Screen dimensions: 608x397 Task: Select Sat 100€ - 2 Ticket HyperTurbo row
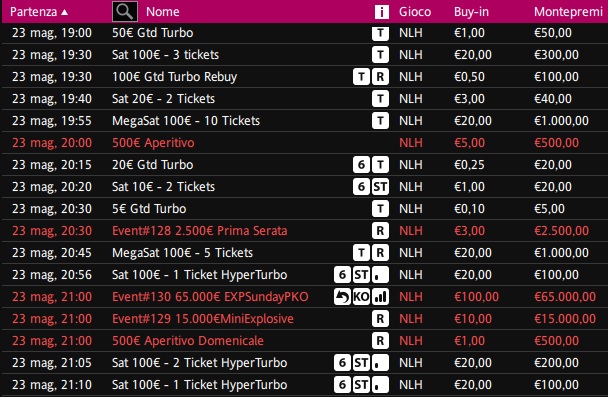click(304, 363)
